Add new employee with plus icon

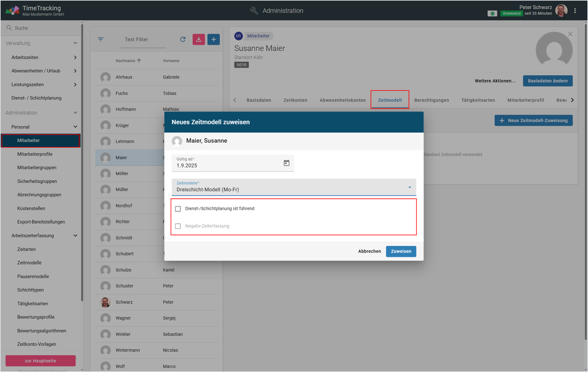coord(213,39)
